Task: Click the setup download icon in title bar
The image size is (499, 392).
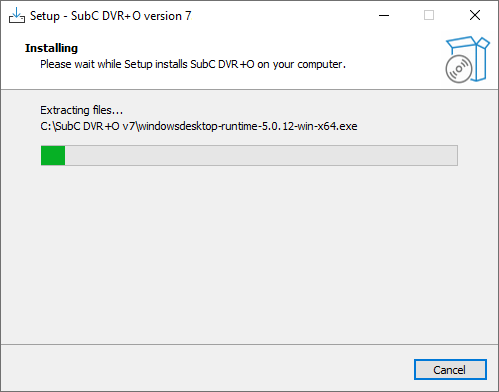Action: (17, 15)
